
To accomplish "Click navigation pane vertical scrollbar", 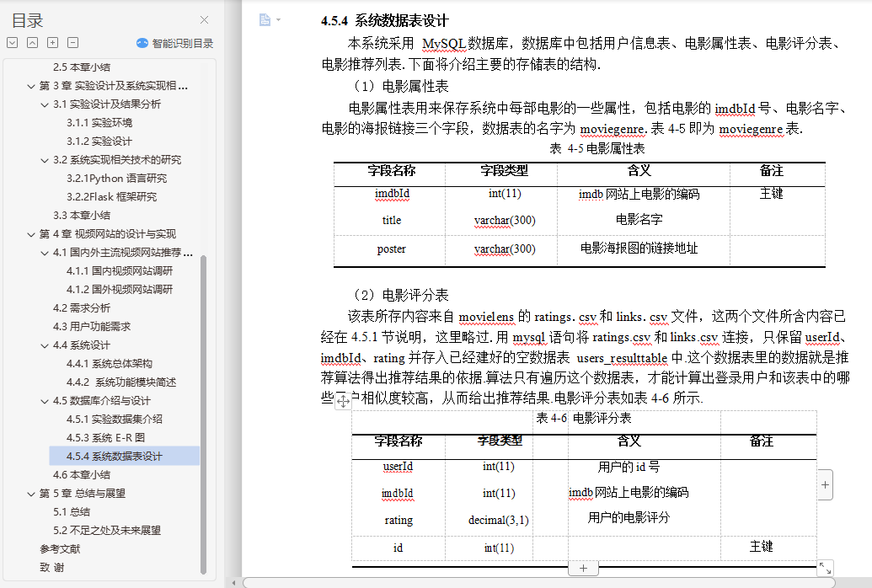I will click(x=203, y=414).
